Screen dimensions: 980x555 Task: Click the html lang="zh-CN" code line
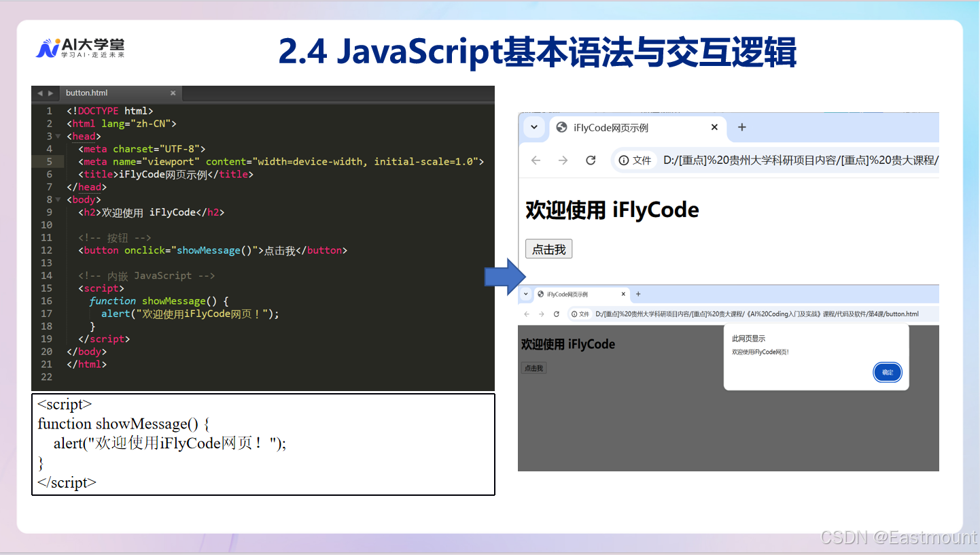[122, 124]
